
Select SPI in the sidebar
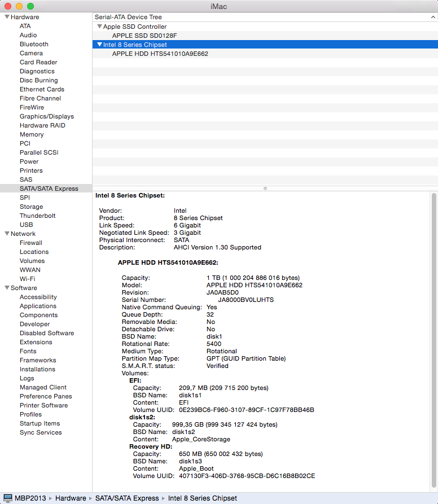click(25, 198)
